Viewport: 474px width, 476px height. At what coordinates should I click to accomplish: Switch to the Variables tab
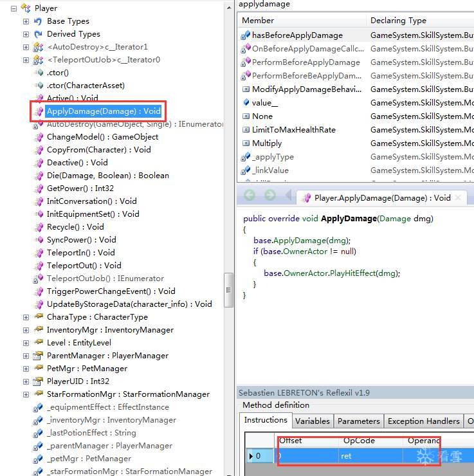tap(313, 421)
